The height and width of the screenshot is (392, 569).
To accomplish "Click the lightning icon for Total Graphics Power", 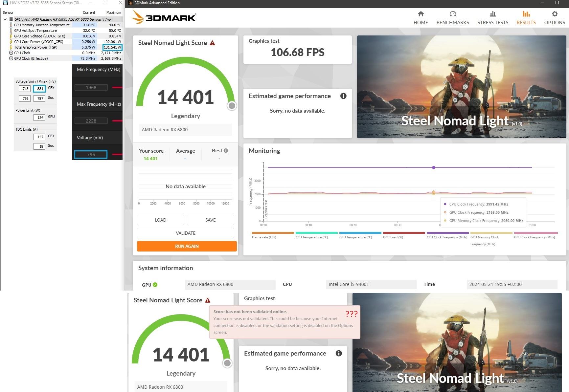I will point(11,47).
